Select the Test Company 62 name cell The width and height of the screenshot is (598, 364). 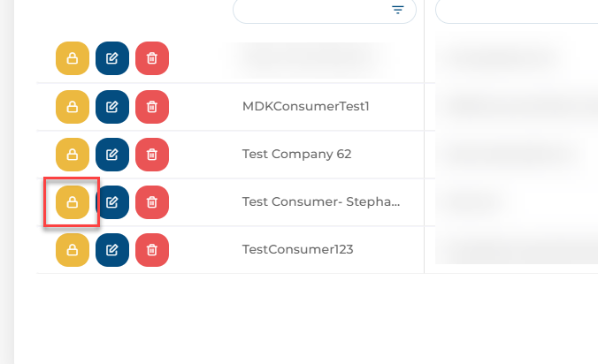[296, 154]
